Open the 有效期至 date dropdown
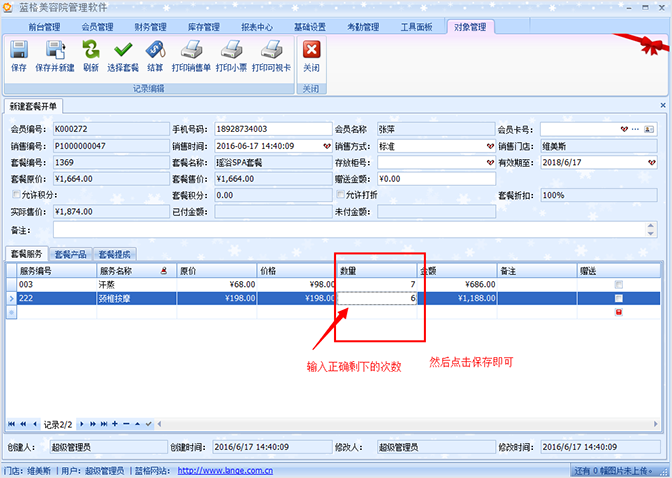The height and width of the screenshot is (478, 672). (652, 162)
